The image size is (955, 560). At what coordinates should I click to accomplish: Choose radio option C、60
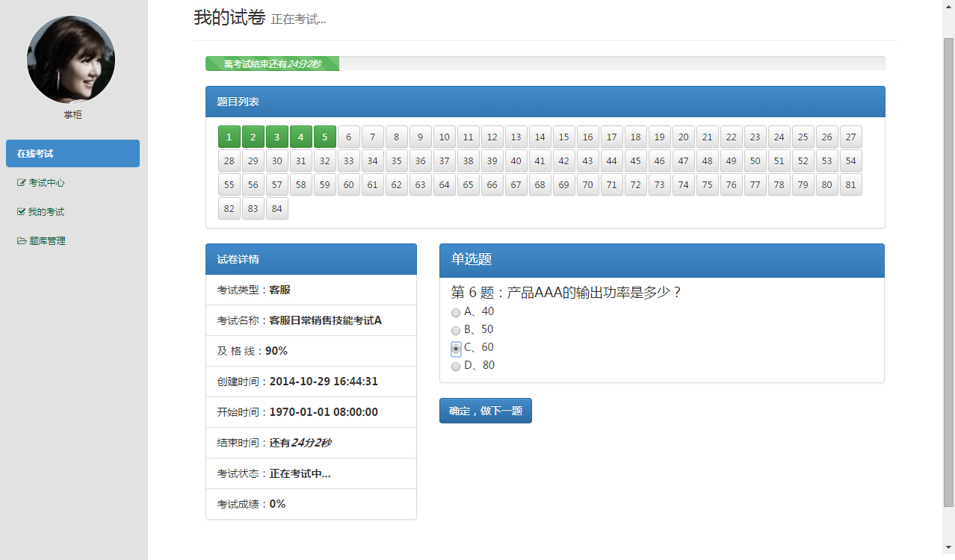[x=456, y=349]
